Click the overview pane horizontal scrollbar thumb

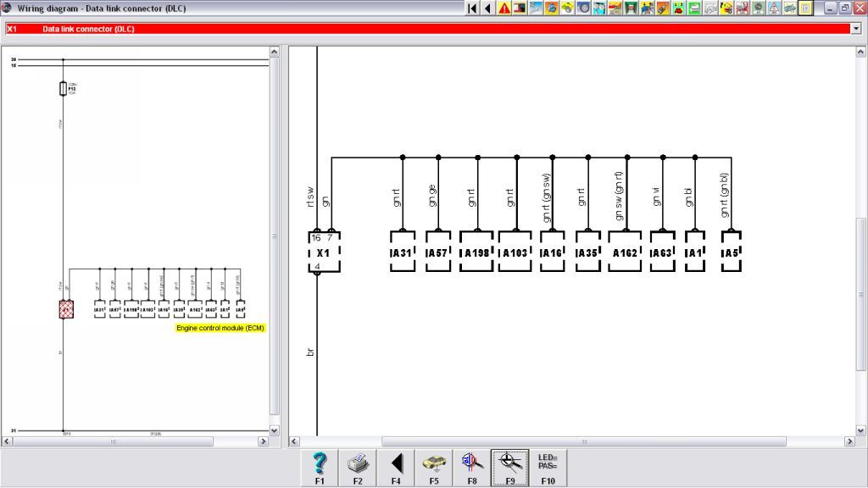click(x=113, y=441)
